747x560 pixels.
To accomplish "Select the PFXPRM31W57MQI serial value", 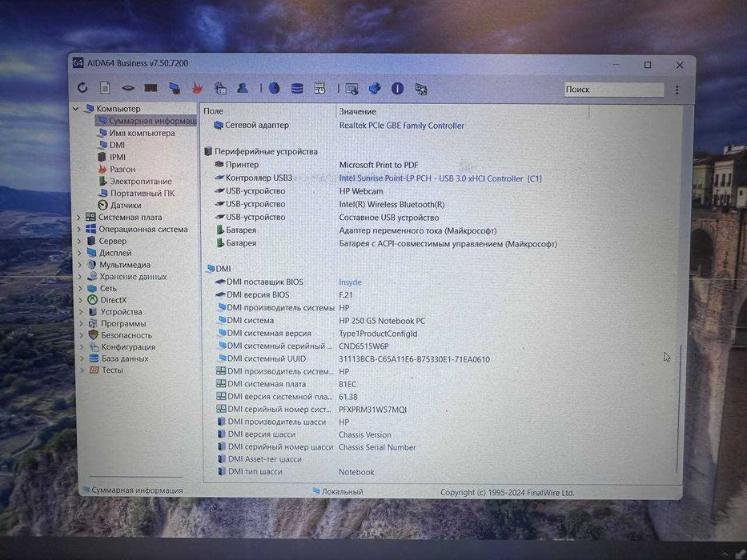I will (x=372, y=410).
